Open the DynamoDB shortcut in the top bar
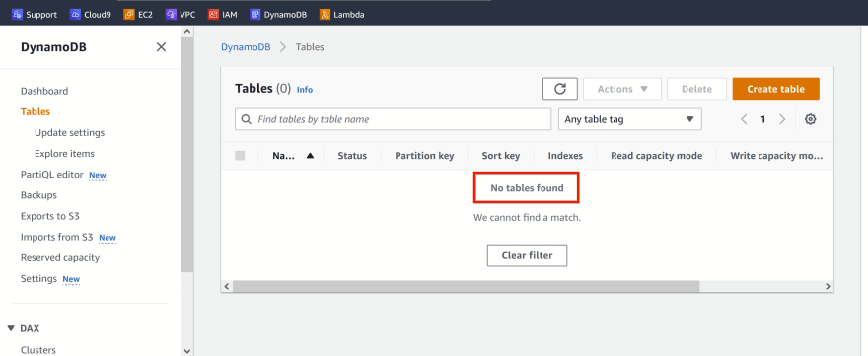868x356 pixels. point(278,15)
